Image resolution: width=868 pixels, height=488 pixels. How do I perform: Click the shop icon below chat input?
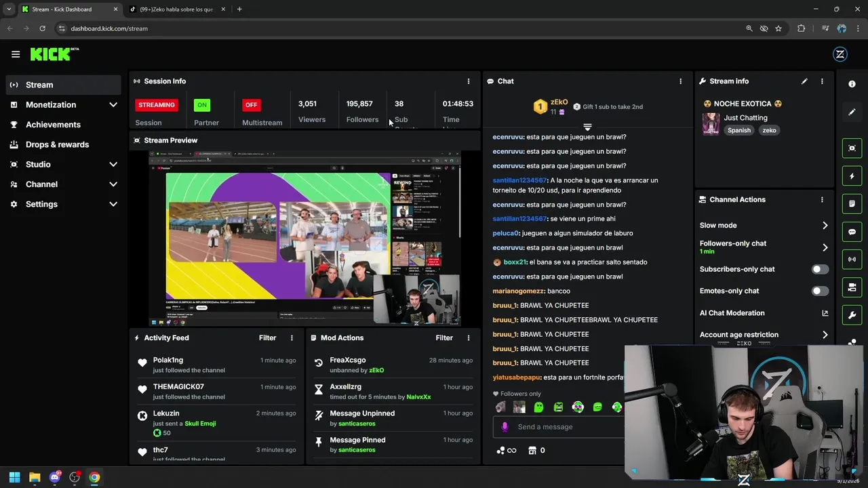click(532, 450)
